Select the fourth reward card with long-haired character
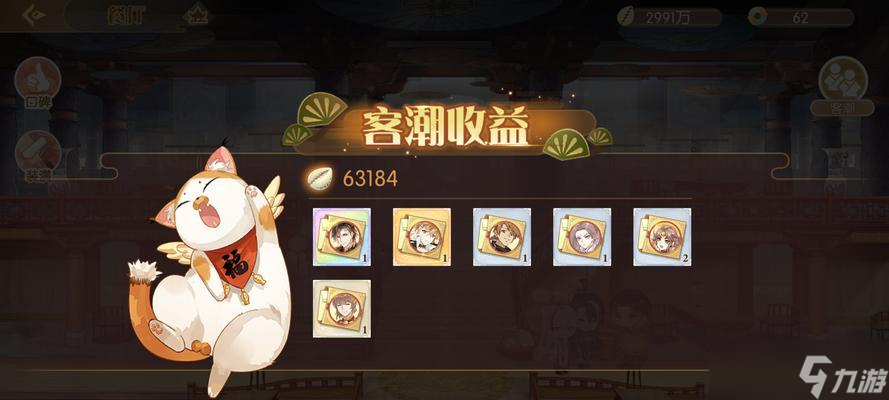The width and height of the screenshot is (889, 400). [x=582, y=237]
